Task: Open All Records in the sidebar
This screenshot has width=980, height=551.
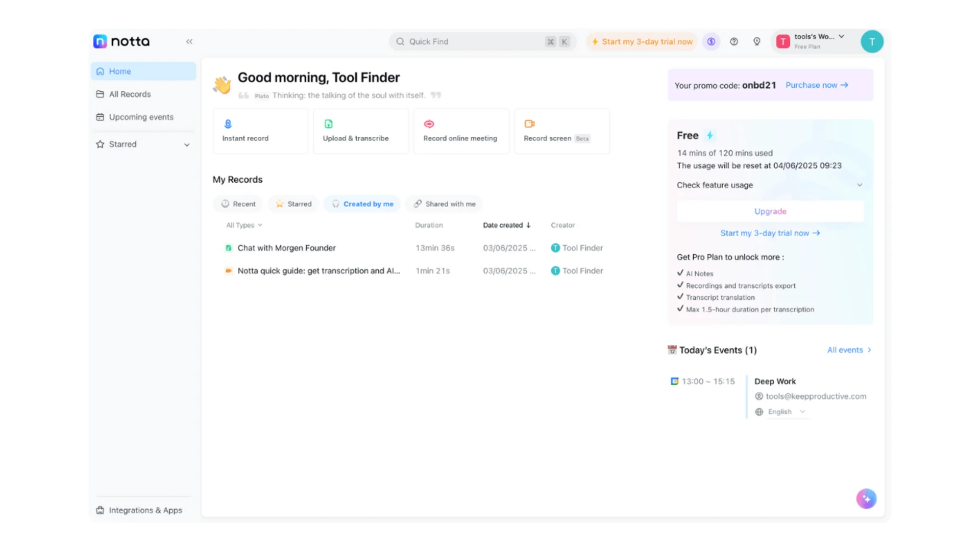Action: pyautogui.click(x=130, y=94)
